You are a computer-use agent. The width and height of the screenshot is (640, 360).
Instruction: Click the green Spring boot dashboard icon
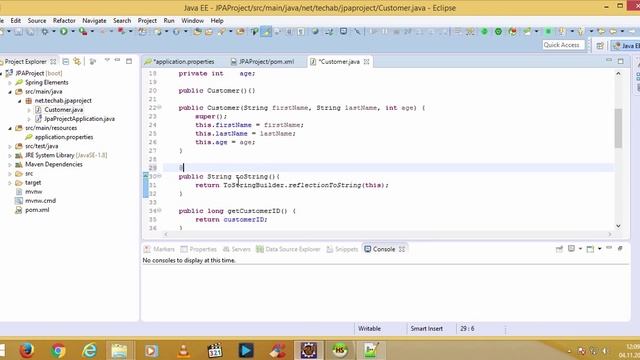(484, 31)
